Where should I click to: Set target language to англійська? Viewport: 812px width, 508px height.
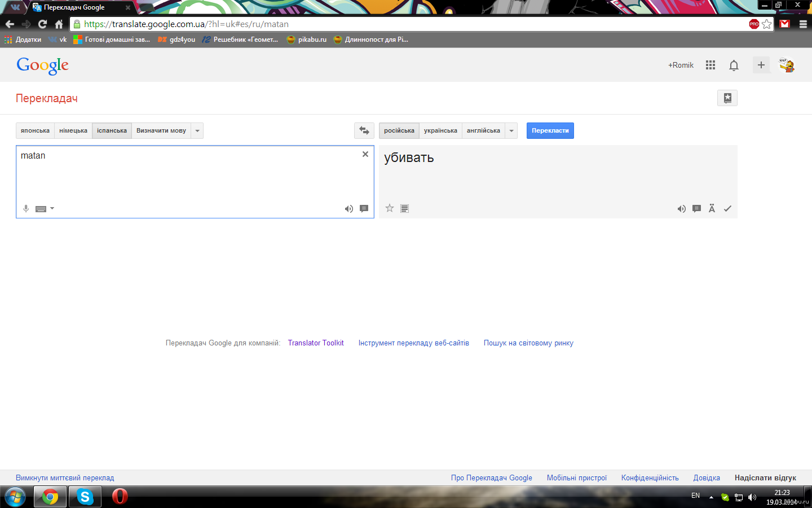click(483, 130)
